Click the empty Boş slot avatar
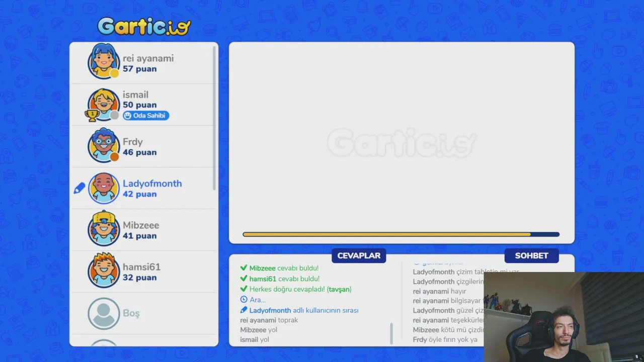 point(104,313)
